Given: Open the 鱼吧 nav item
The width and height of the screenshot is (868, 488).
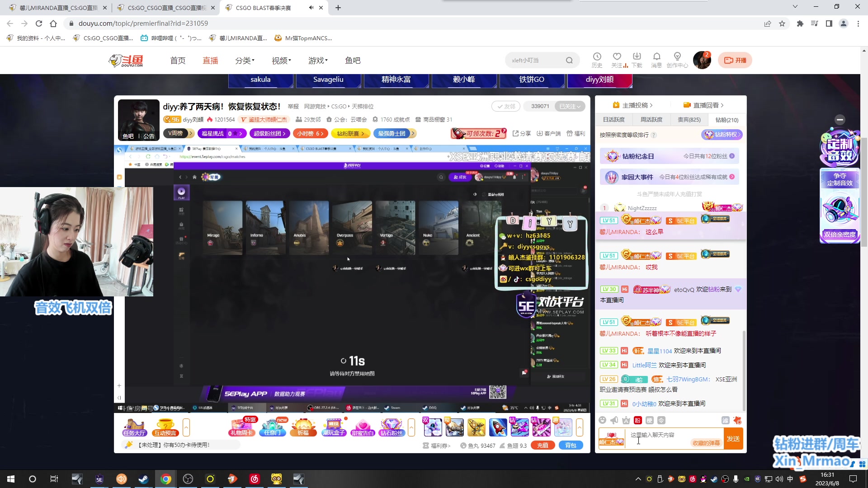Looking at the screenshot, I should coord(353,61).
